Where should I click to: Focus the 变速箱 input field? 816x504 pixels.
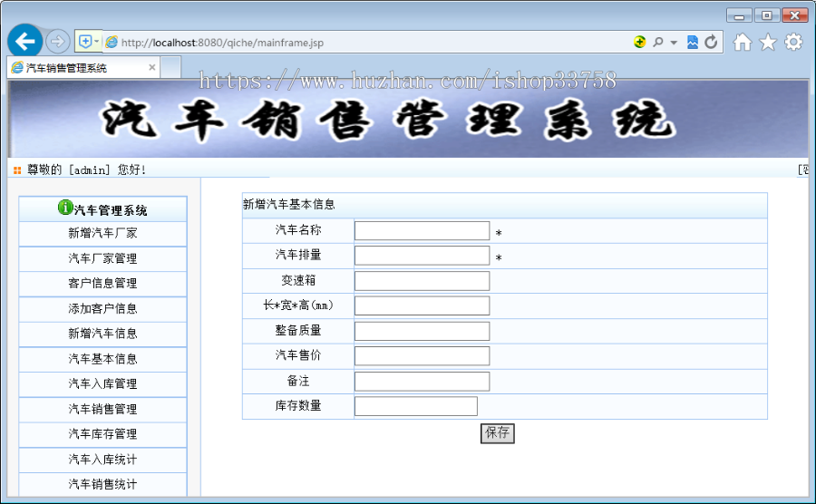pyautogui.click(x=422, y=281)
